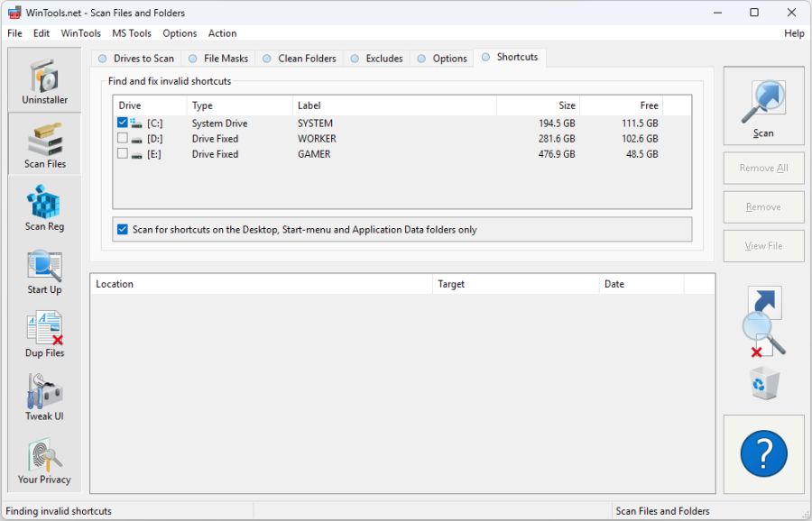Open the Start Up manager
The height and width of the screenshot is (521, 812).
[x=44, y=270]
